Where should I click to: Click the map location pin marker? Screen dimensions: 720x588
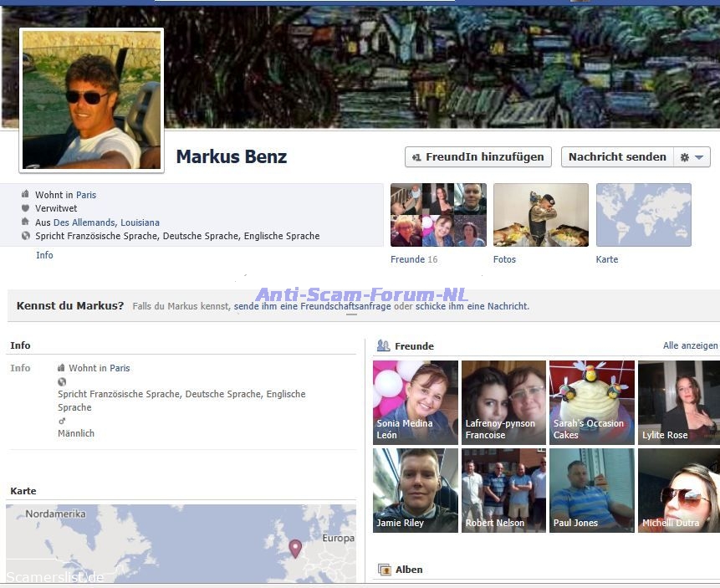[294, 548]
